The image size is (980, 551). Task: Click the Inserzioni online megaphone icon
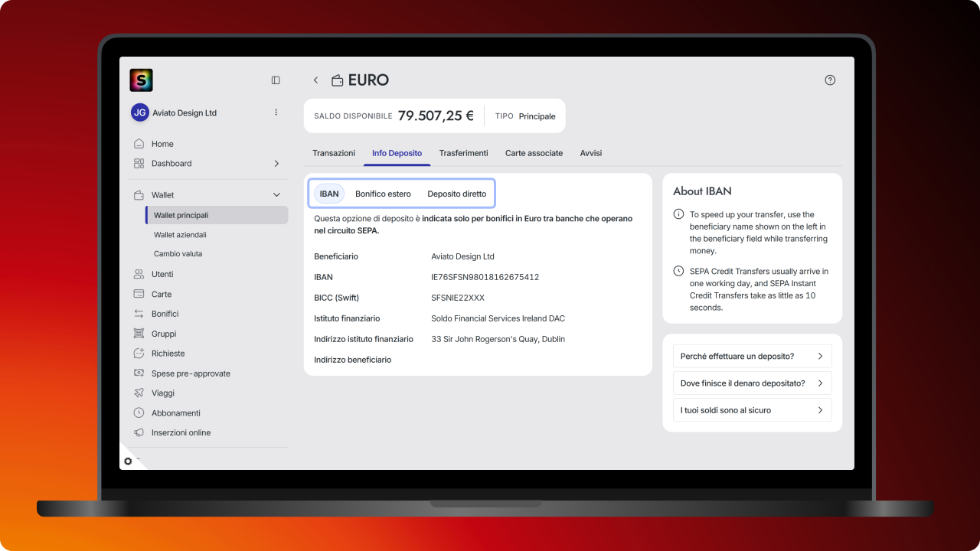(139, 433)
